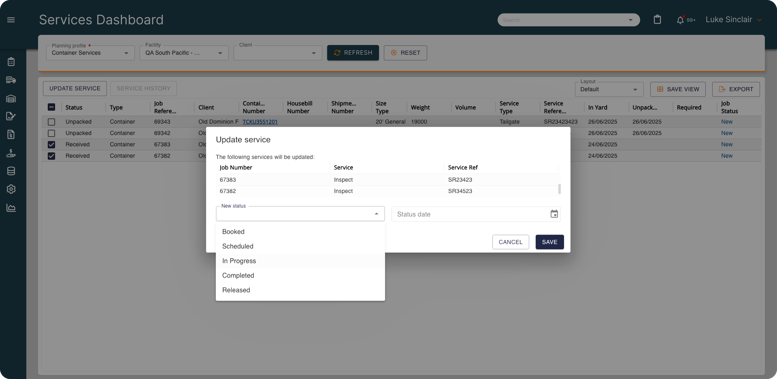Click the SAVE VIEW button
Screen dimensions: 777x379
click(x=677, y=89)
